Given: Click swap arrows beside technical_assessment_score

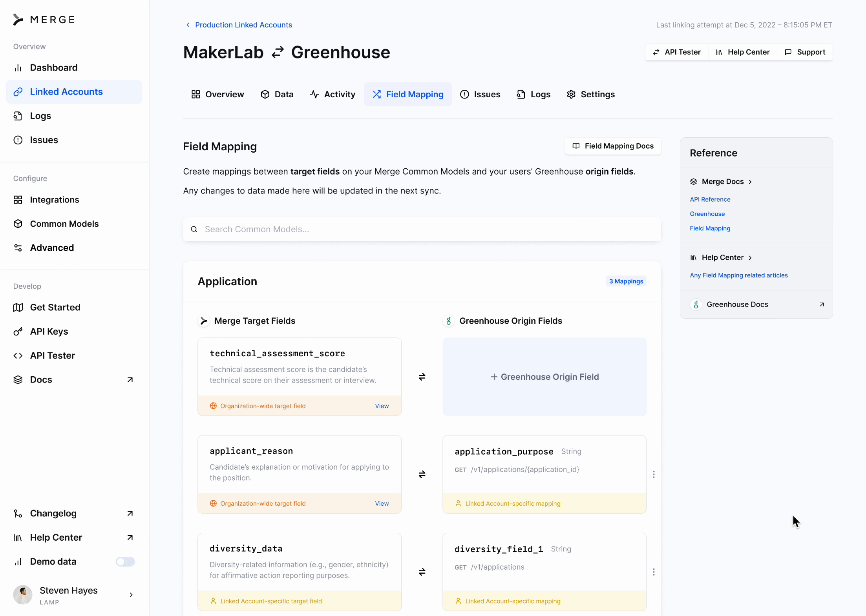Looking at the screenshot, I should [x=422, y=377].
